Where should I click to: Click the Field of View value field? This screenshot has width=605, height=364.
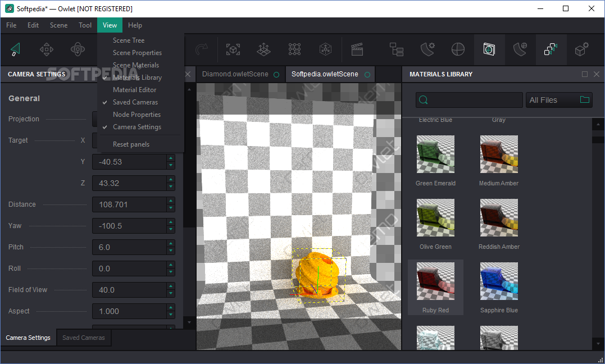pos(129,290)
